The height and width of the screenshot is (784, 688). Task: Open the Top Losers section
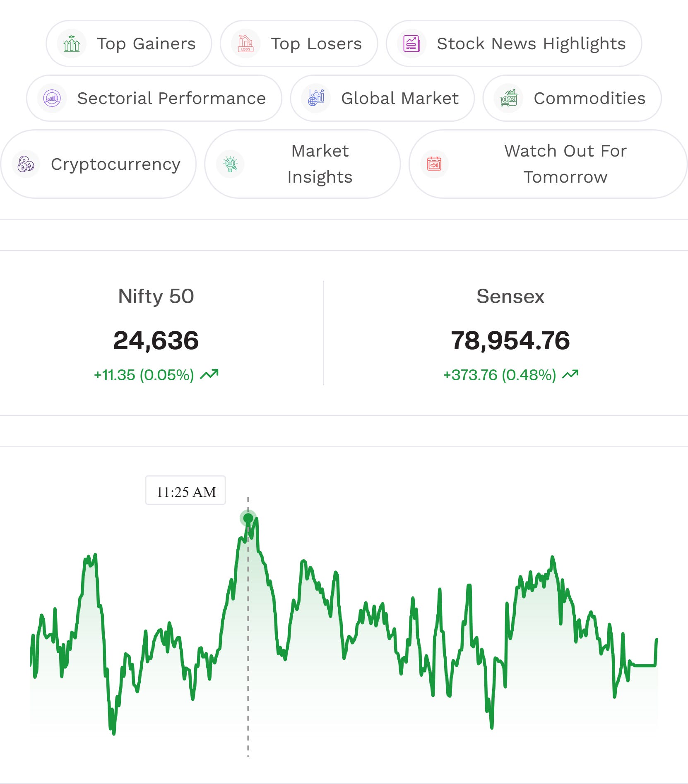point(299,43)
